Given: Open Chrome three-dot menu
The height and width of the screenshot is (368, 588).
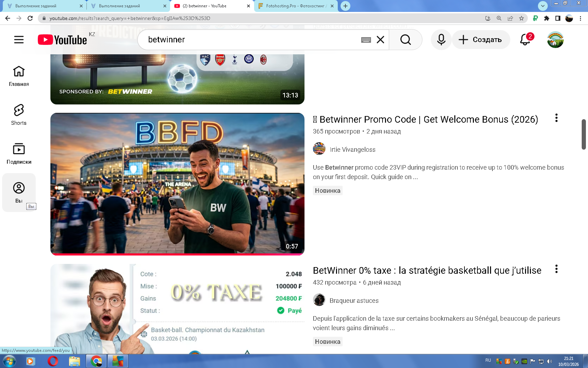Looking at the screenshot, I should tap(580, 18).
